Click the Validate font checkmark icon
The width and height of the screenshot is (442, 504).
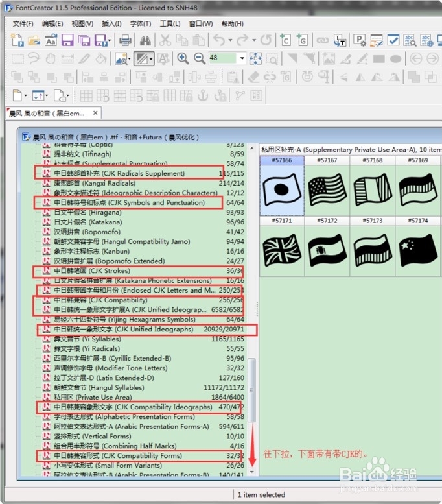[x=393, y=40]
